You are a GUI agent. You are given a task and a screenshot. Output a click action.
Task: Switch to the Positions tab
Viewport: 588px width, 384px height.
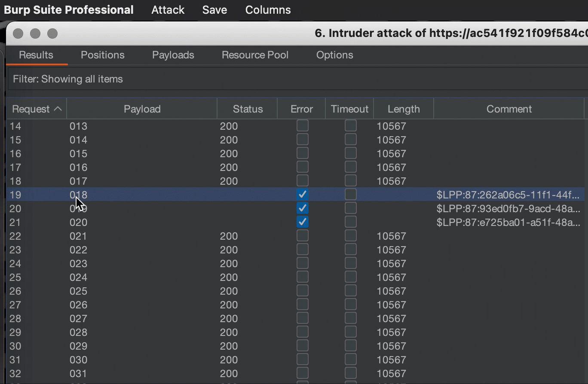click(x=103, y=55)
